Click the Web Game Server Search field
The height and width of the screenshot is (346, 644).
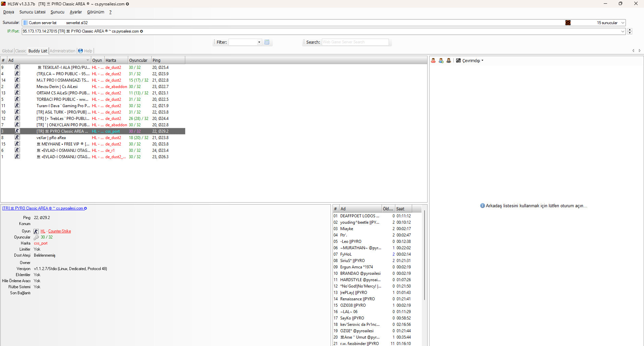click(x=355, y=42)
